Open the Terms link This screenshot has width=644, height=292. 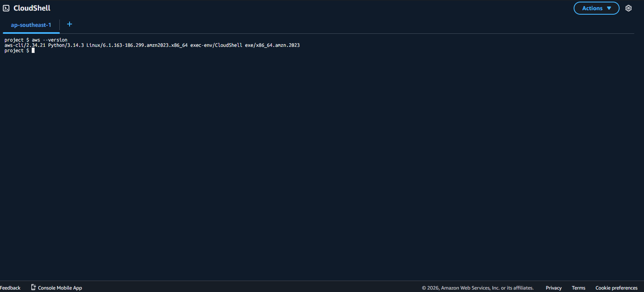(x=579, y=288)
